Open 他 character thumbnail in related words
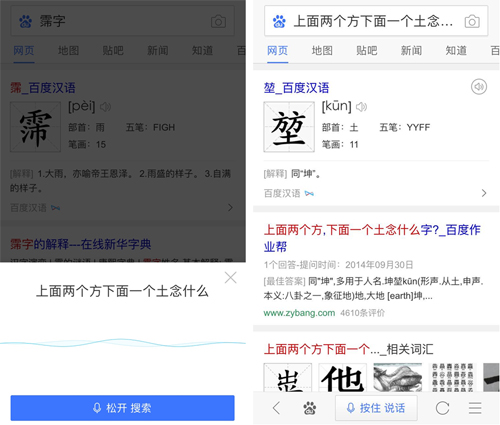The width and height of the screenshot is (500, 425). tap(342, 377)
